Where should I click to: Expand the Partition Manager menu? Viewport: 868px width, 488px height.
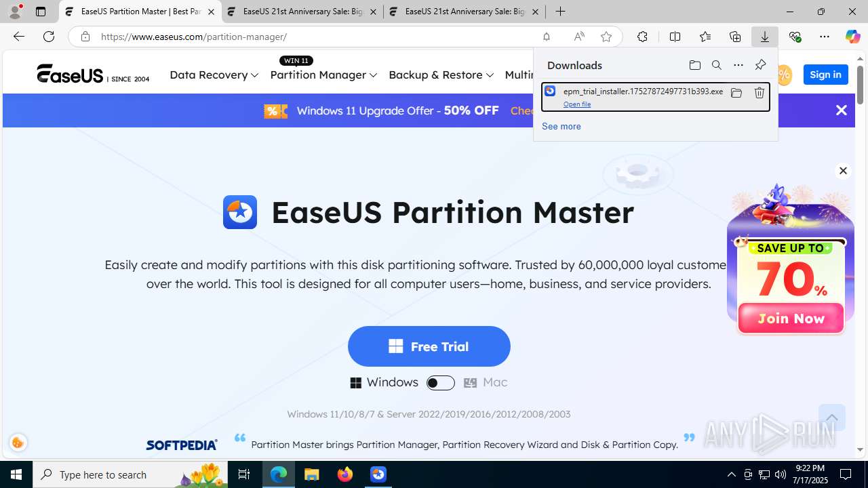[323, 75]
